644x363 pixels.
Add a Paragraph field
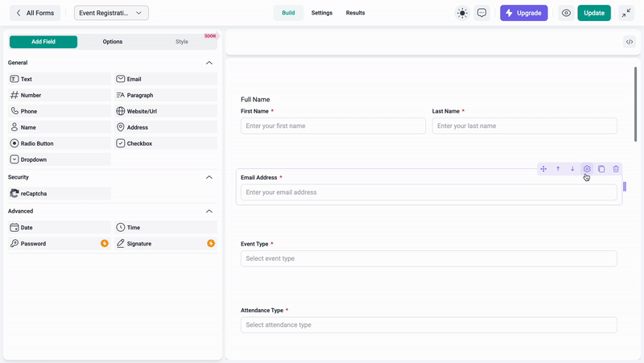(x=166, y=95)
